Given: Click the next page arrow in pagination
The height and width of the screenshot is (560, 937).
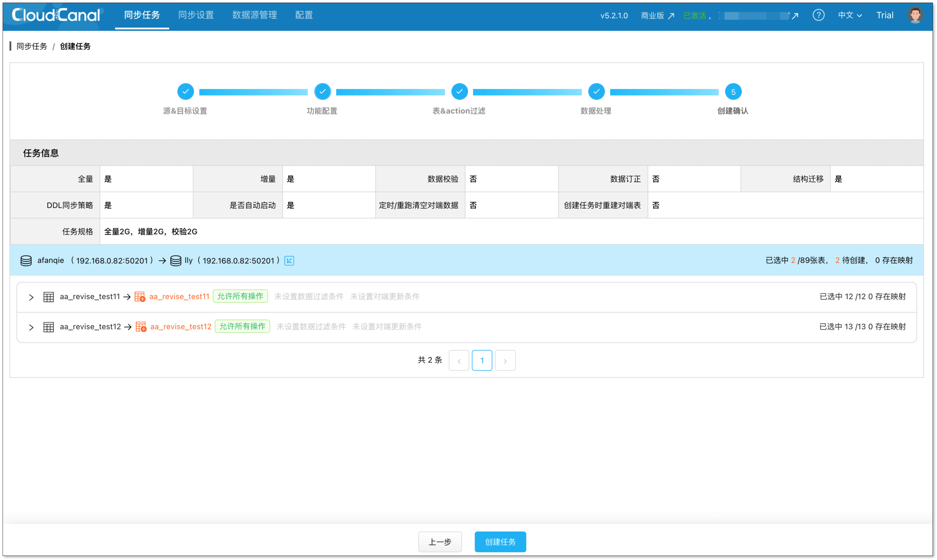Looking at the screenshot, I should coord(505,360).
